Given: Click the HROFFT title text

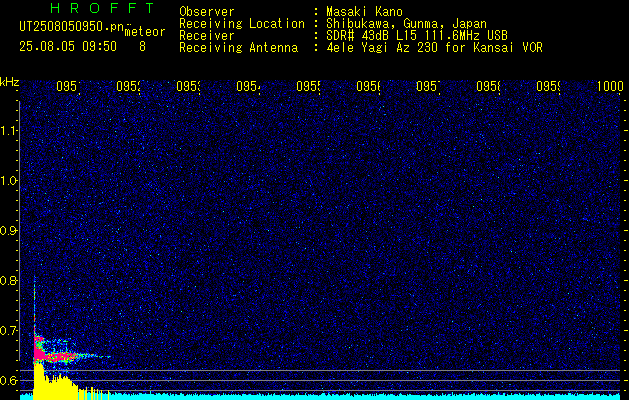Looking at the screenshot, I should click(102, 8).
